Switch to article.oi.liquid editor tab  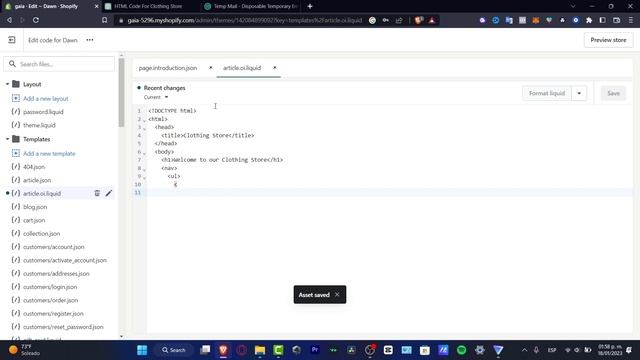(242, 68)
